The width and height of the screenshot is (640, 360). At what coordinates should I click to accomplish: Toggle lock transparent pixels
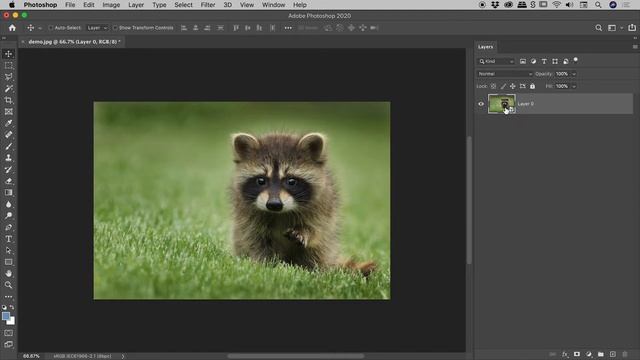[x=493, y=86]
